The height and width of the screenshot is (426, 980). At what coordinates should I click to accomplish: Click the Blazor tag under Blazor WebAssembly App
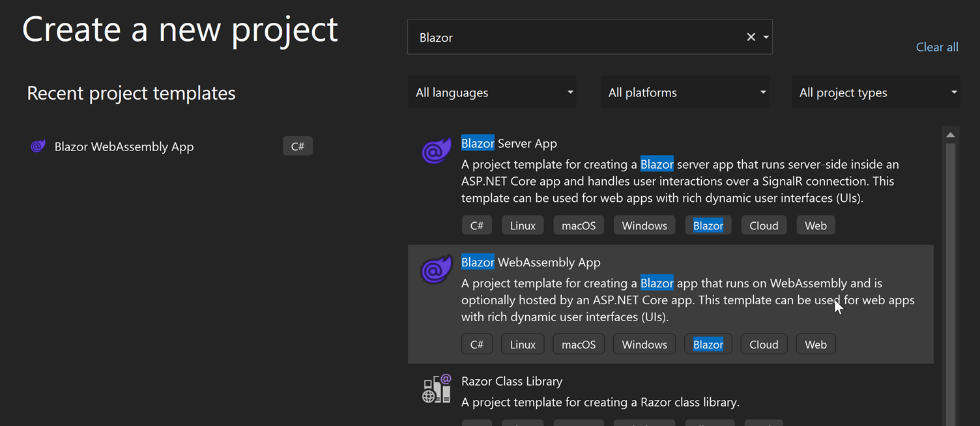click(708, 344)
